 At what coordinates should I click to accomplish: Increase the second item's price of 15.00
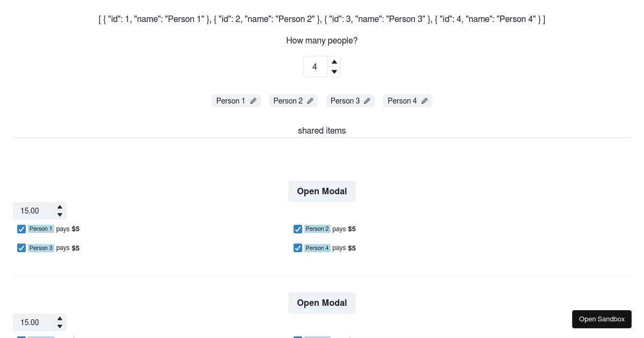(x=60, y=319)
